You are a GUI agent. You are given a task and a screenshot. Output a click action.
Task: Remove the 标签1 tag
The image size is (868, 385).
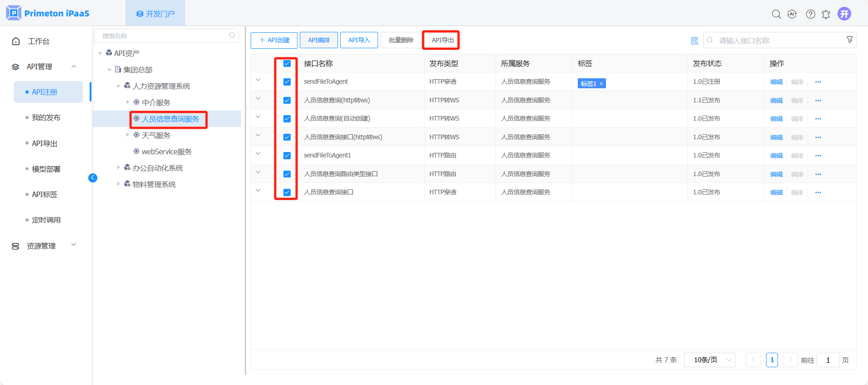(x=601, y=84)
